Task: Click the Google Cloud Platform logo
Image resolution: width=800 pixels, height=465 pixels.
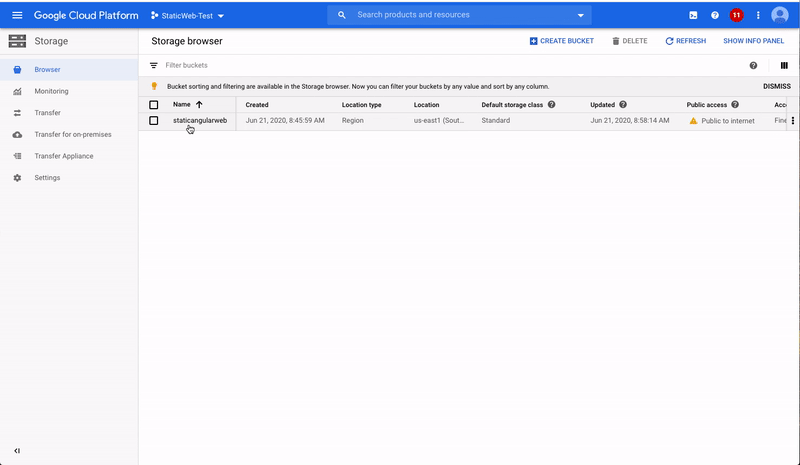Action: pos(86,15)
